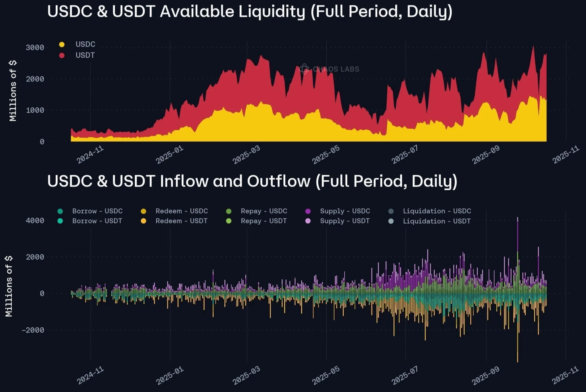Click Supply - USDC purple legend dot

[308, 211]
